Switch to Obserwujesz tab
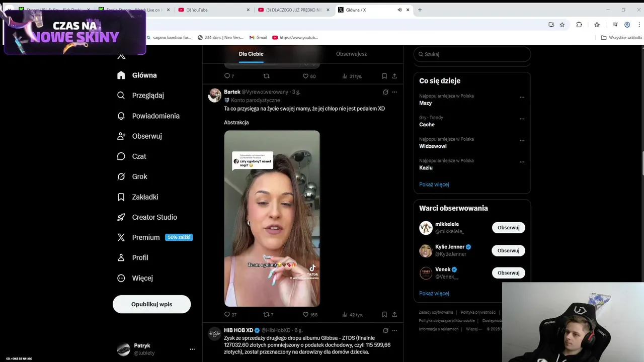Screen dimensions: 644x362 pyautogui.click(x=351, y=54)
